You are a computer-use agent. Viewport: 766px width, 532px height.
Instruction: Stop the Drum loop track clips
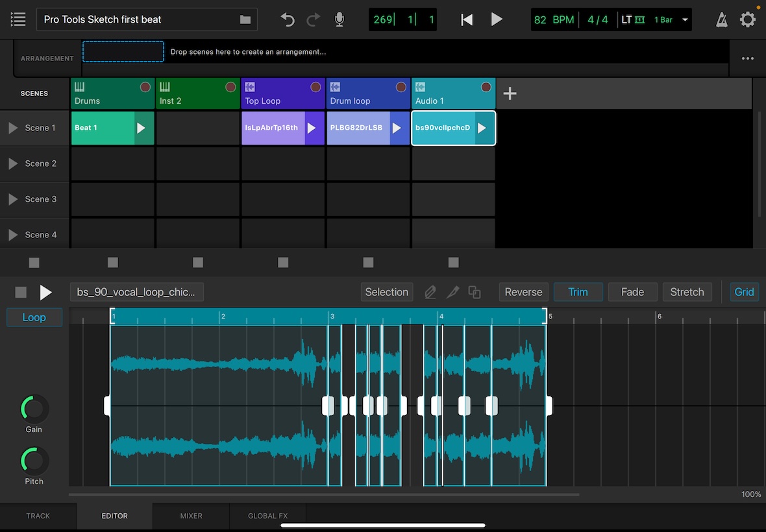pyautogui.click(x=368, y=263)
